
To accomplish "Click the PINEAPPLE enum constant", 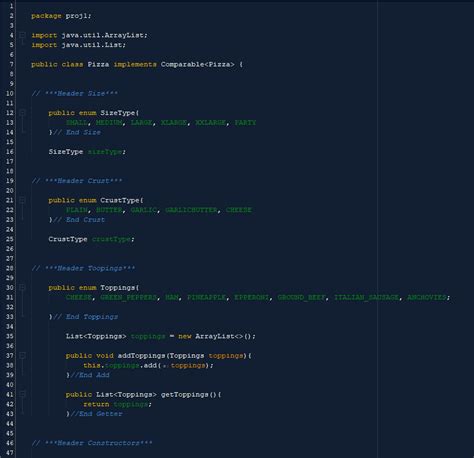I will point(206,297).
